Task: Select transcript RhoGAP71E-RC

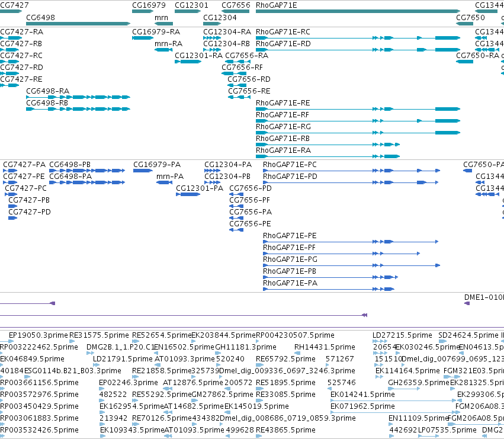Action: (283, 32)
